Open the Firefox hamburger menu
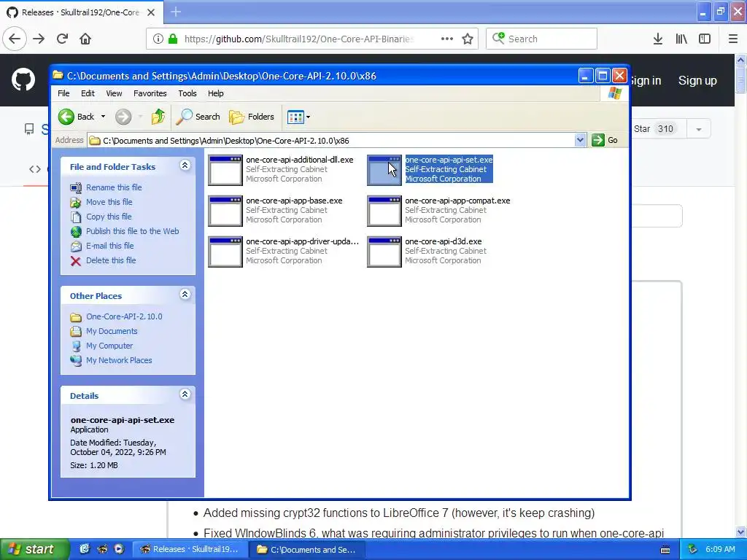This screenshot has height=560, width=747. [x=733, y=39]
